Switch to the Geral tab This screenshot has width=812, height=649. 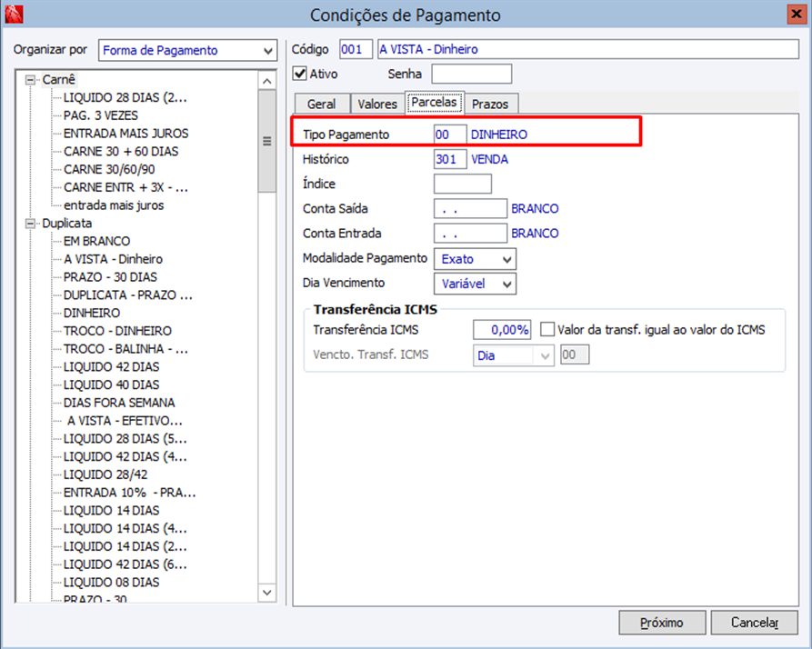(x=322, y=104)
